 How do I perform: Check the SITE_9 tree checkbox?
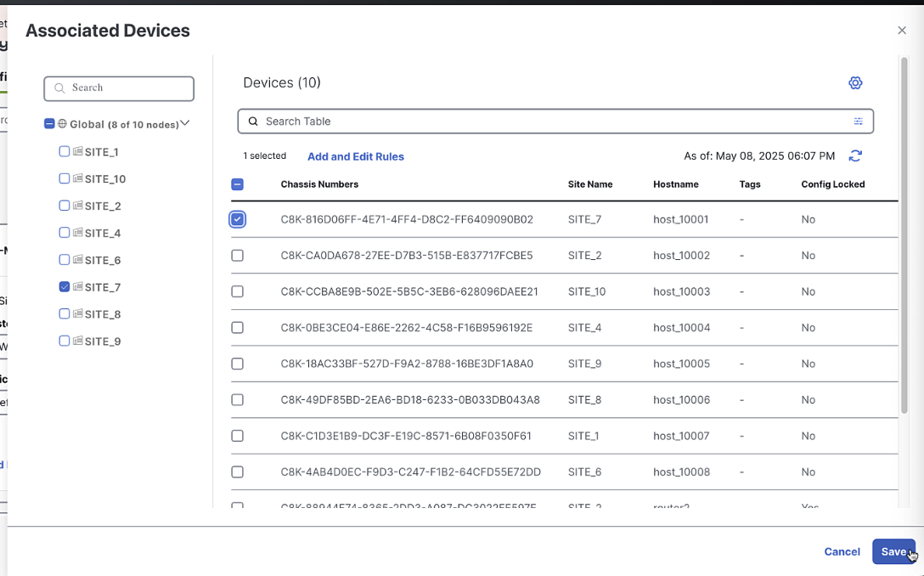point(65,342)
